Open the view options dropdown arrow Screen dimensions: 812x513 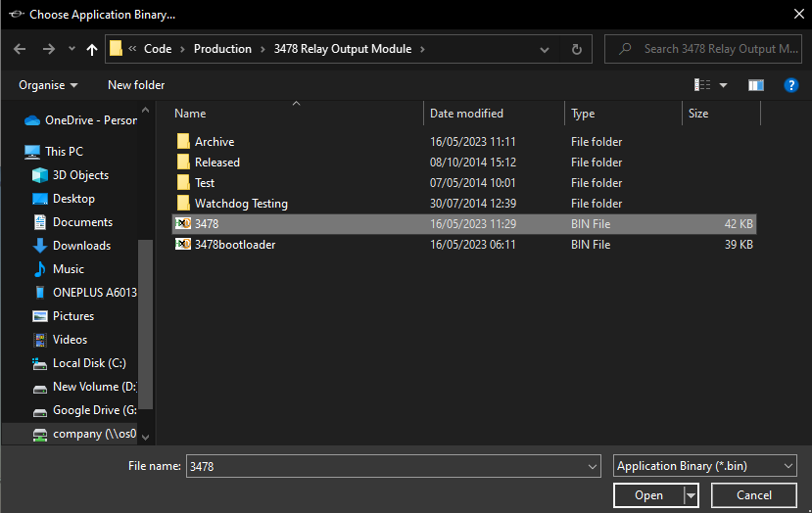[x=723, y=85]
